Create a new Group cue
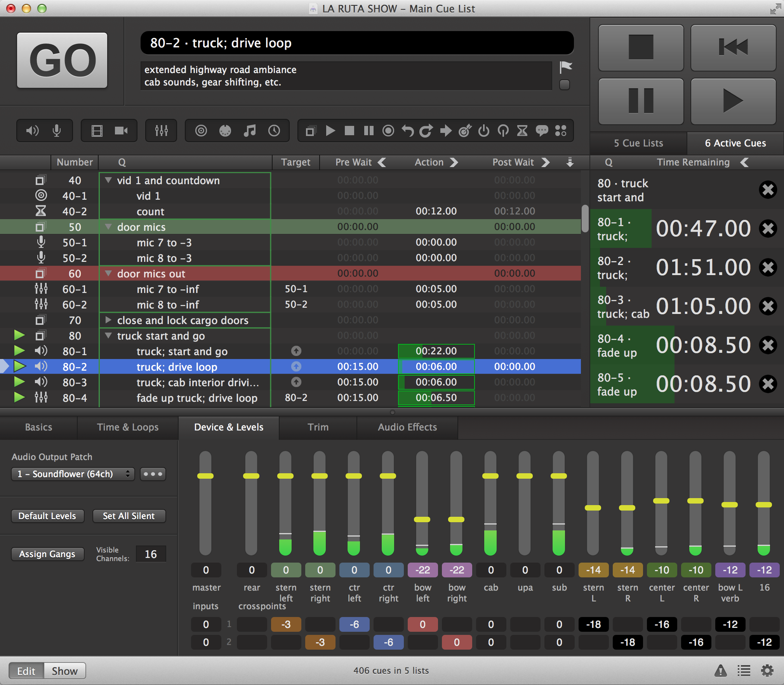The width and height of the screenshot is (784, 685). [310, 131]
